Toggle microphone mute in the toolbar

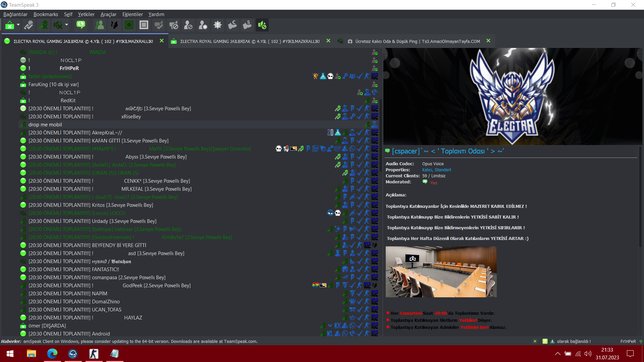pyautogui.click(x=43, y=25)
